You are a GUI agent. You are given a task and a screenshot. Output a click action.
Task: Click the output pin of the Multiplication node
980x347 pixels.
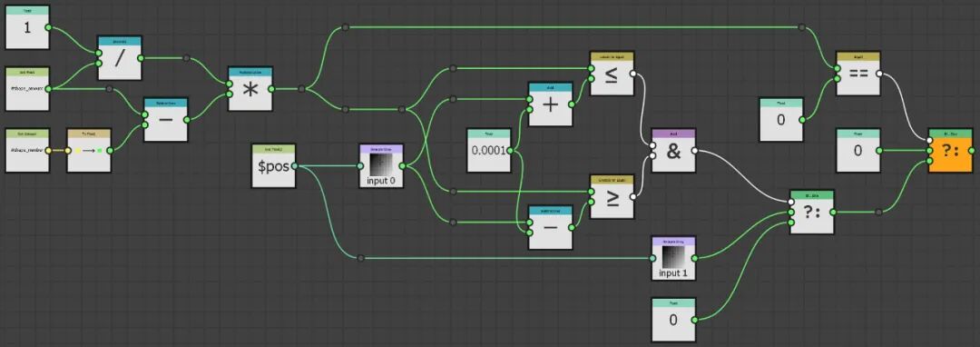click(271, 89)
